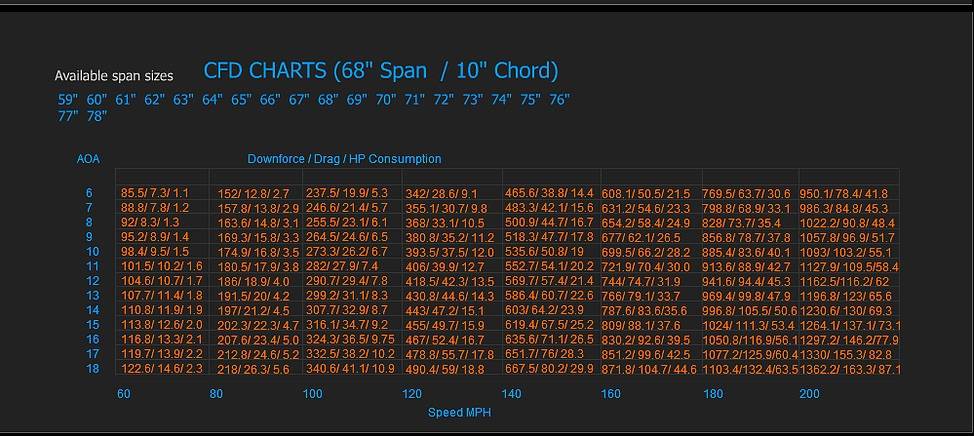Image resolution: width=974 pixels, height=436 pixels.
Task: Open the 72" span chart link
Action: click(444, 99)
